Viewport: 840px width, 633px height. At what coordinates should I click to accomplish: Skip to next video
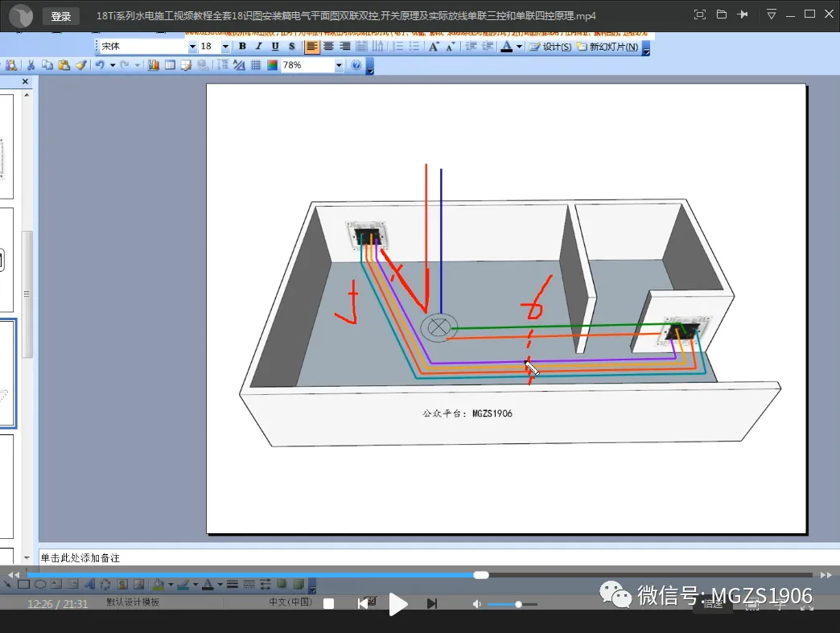432,603
